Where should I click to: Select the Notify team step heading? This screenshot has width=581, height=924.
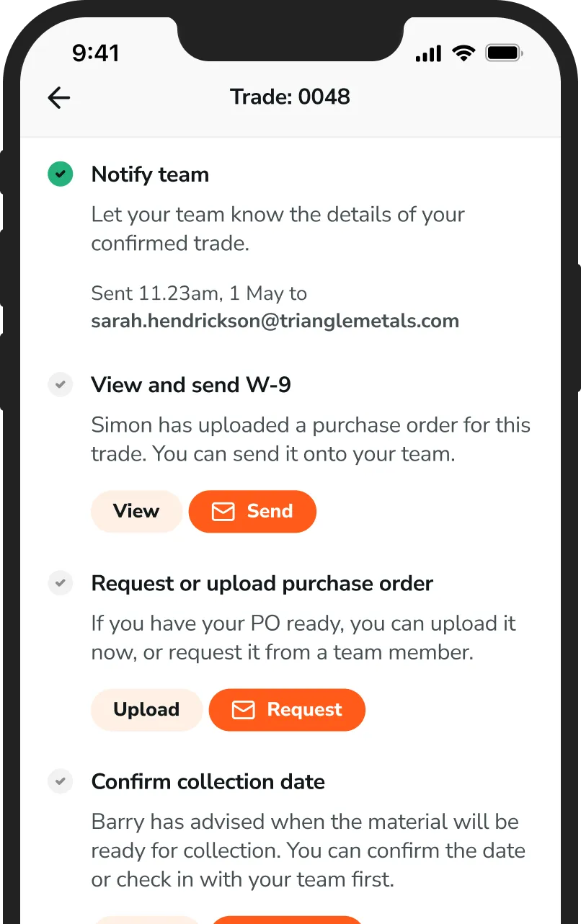pyautogui.click(x=150, y=174)
